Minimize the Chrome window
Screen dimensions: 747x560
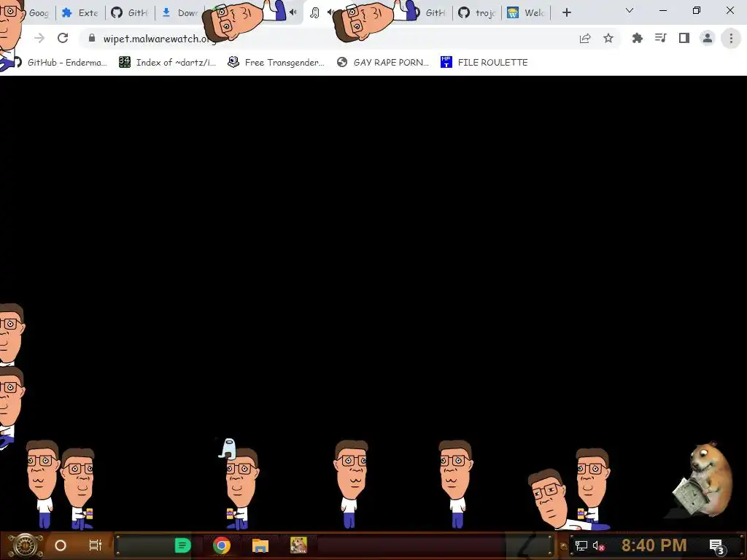(x=663, y=10)
